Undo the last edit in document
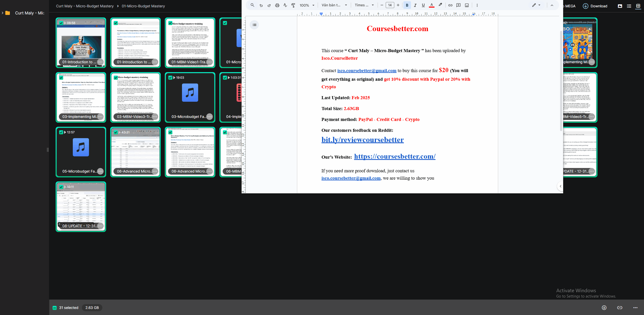Image resolution: width=644 pixels, height=315 pixels. pos(261,5)
